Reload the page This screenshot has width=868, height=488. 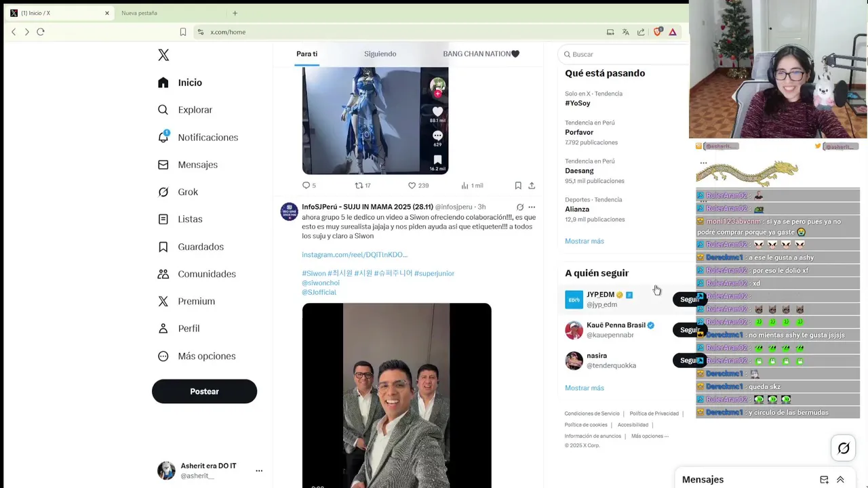41,32
